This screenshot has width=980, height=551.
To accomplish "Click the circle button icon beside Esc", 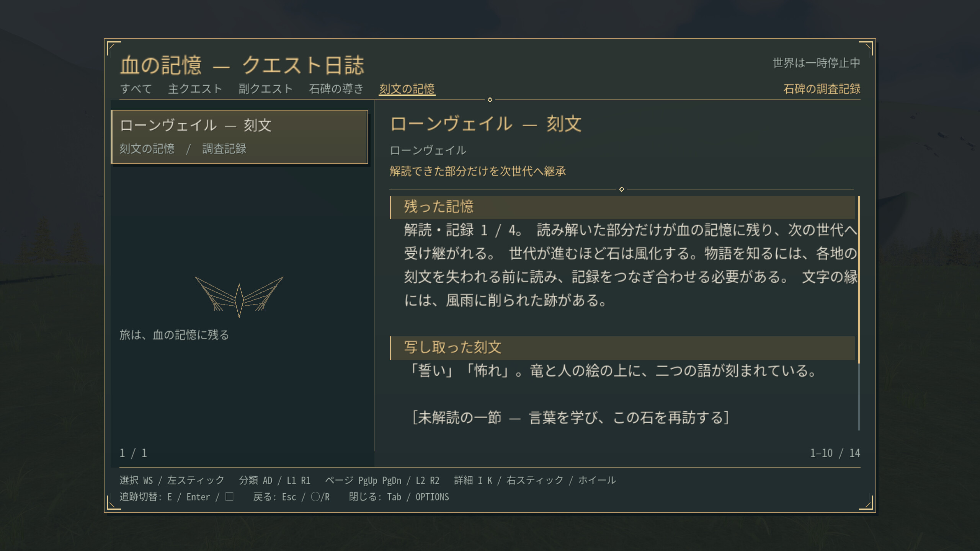I will click(315, 497).
